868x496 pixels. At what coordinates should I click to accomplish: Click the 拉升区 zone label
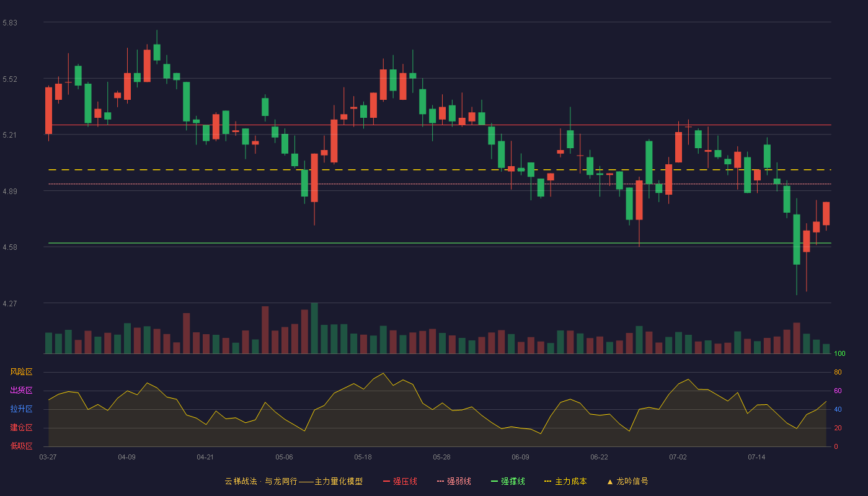pos(21,409)
